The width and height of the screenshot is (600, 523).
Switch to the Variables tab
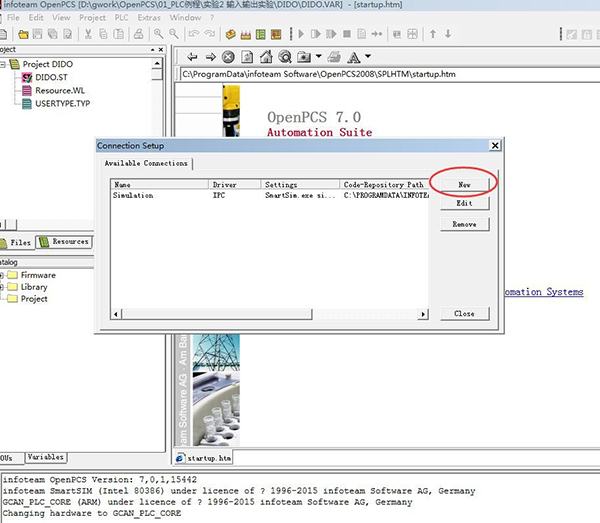(45, 457)
